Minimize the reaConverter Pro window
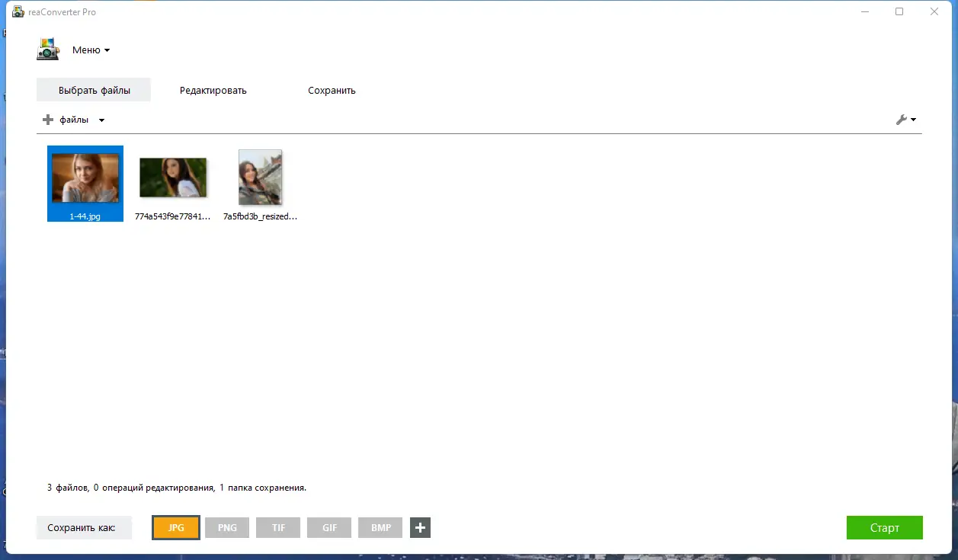958x560 pixels. pyautogui.click(x=865, y=12)
